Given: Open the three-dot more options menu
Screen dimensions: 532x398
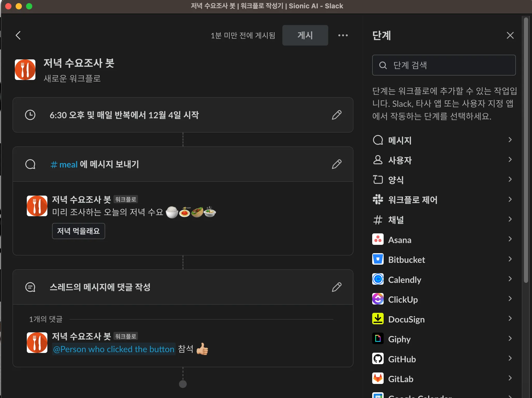Looking at the screenshot, I should [343, 35].
